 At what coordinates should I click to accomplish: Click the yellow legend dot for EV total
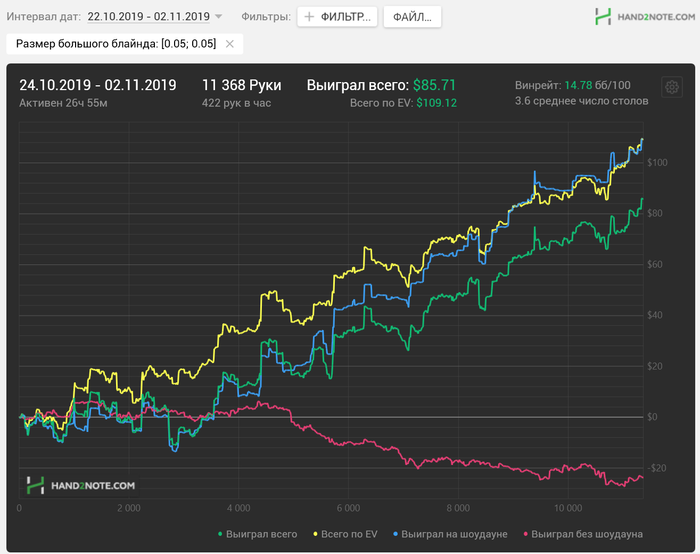click(315, 534)
